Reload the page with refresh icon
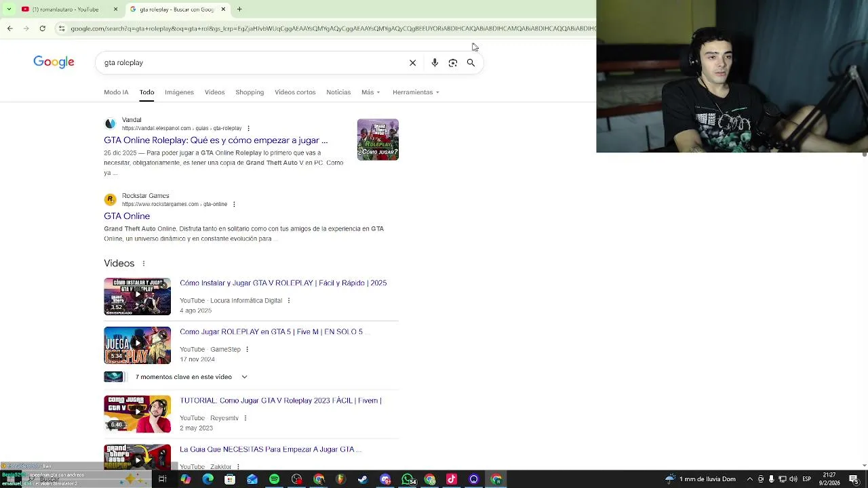868x488 pixels. [x=42, y=28]
